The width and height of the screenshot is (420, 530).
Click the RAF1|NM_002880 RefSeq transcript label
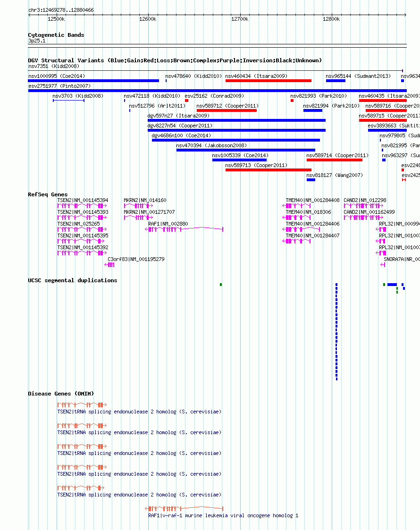point(168,224)
